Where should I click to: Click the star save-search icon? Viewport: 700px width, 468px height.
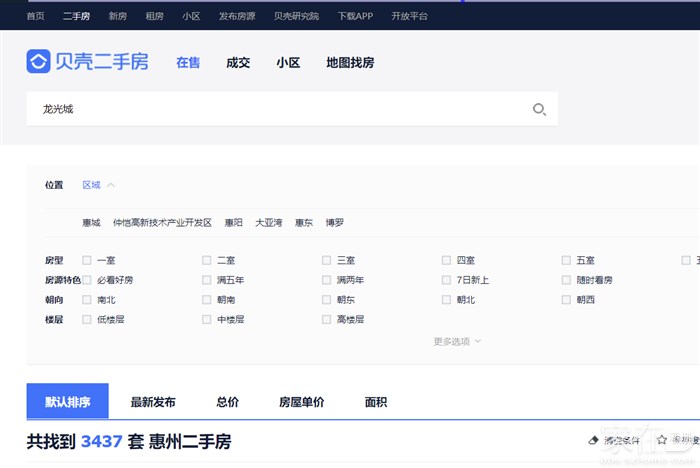(x=661, y=440)
